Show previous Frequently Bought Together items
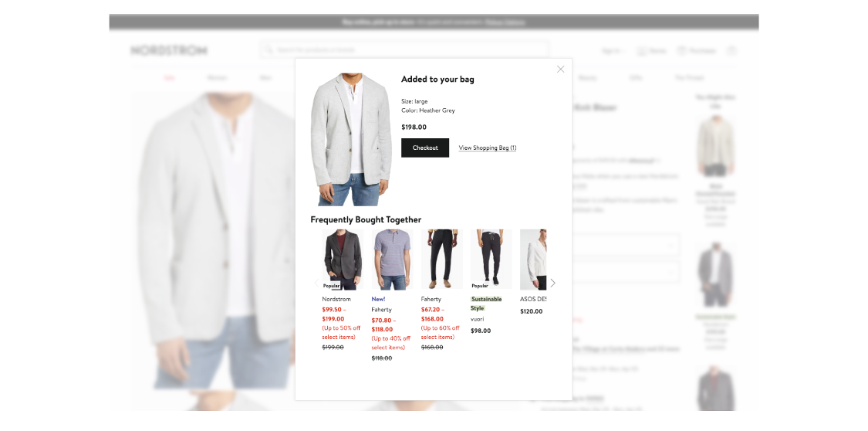Screen dimensions: 868x431 tap(317, 283)
